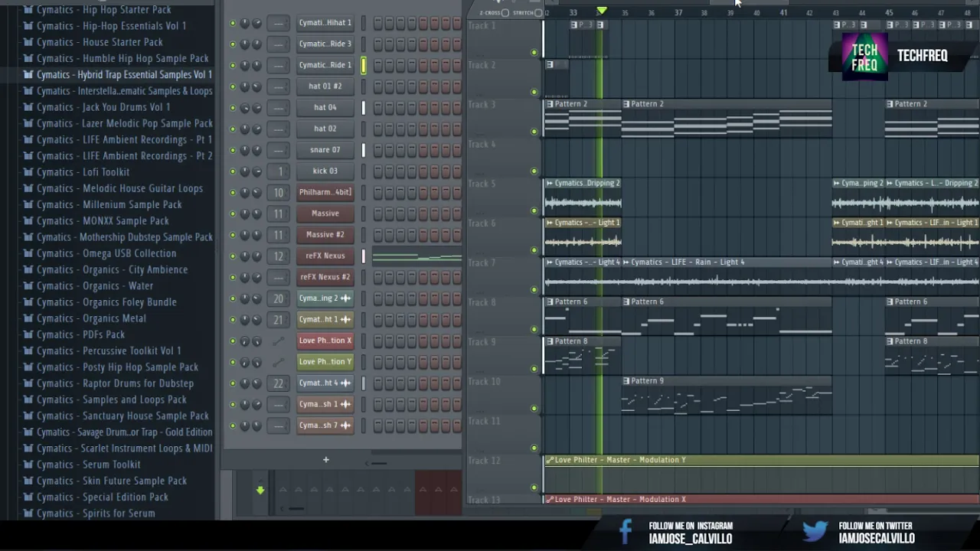Open clip menu of Pattern 6 in Track 8

tap(550, 302)
